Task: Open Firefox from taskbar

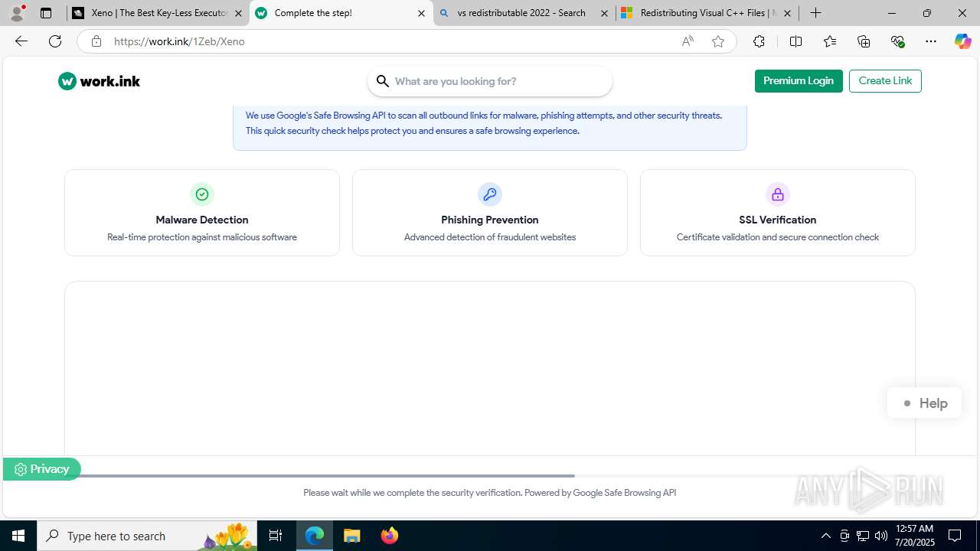Action: [389, 536]
